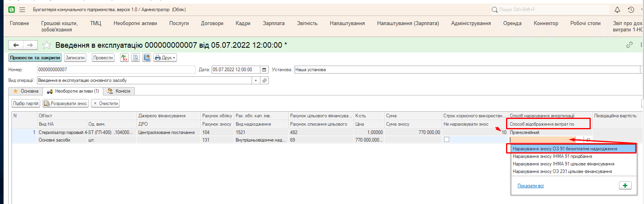This screenshot has height=204, width=644.
Task: Open the history clock icon
Action: 631,10
